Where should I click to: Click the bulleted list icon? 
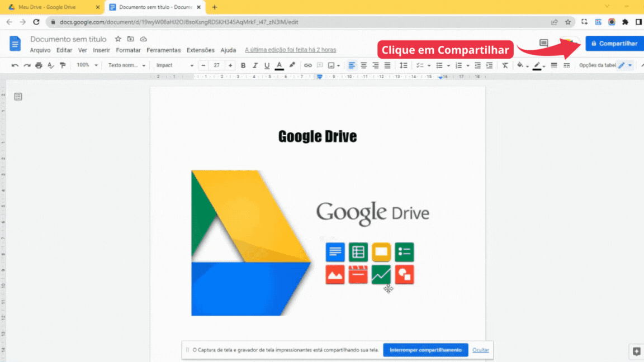coord(439,65)
